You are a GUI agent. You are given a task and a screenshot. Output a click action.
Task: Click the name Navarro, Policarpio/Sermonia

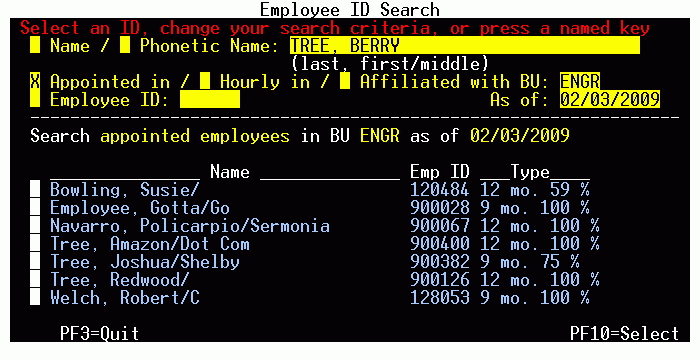190,225
